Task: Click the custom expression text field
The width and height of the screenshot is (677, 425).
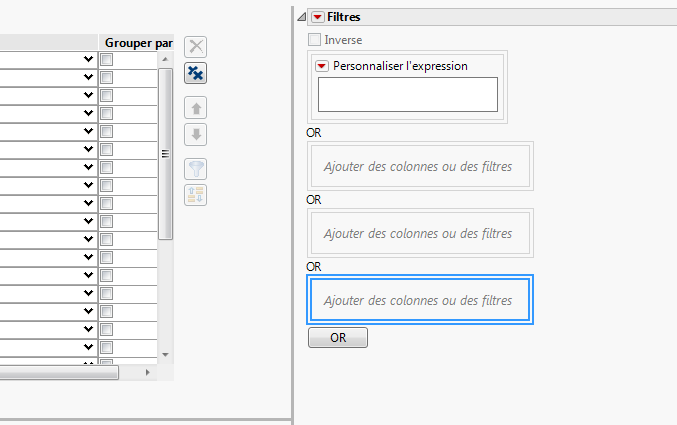Action: pyautogui.click(x=407, y=94)
